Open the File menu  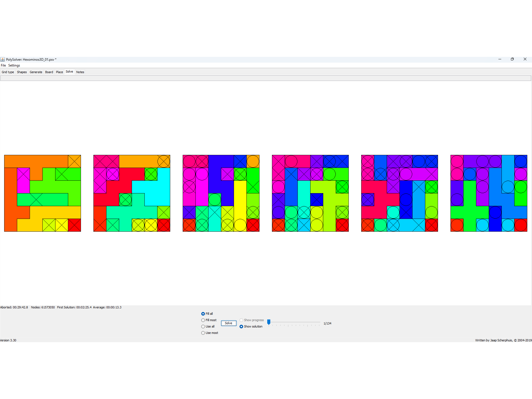tap(3, 65)
